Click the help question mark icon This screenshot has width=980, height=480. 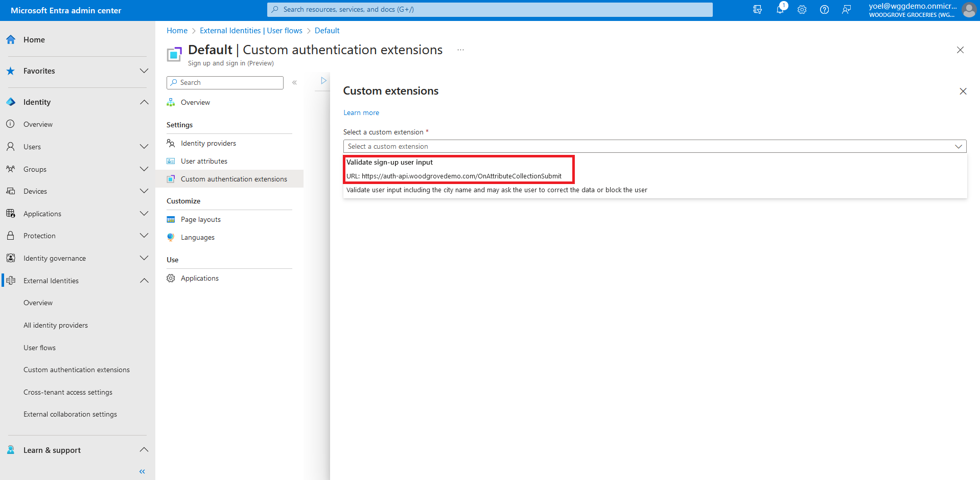pyautogui.click(x=824, y=10)
